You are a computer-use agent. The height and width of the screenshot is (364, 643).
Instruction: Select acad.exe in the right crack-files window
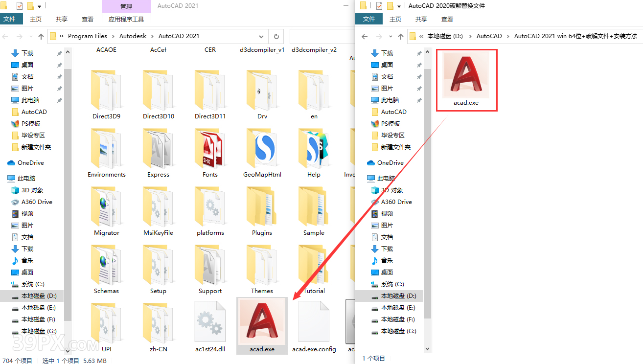pos(466,80)
